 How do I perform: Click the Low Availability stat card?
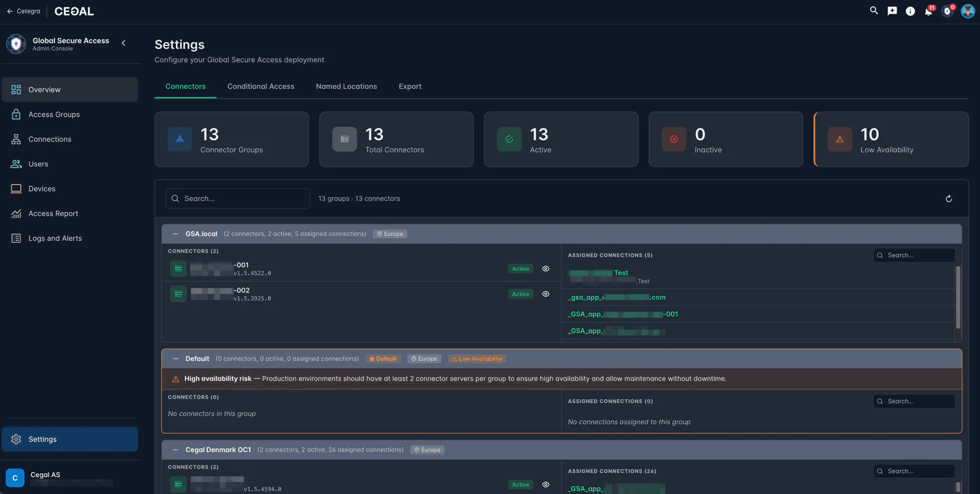pyautogui.click(x=891, y=139)
